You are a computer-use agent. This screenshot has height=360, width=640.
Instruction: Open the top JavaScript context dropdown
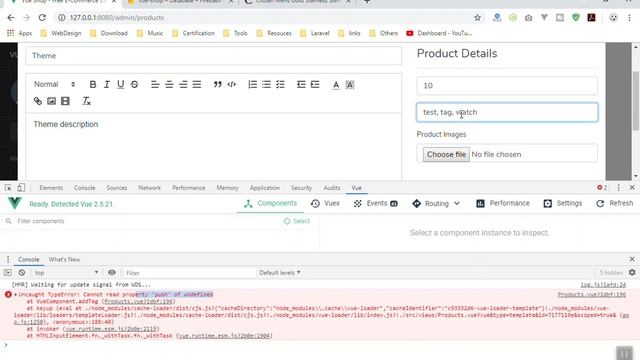point(66,272)
